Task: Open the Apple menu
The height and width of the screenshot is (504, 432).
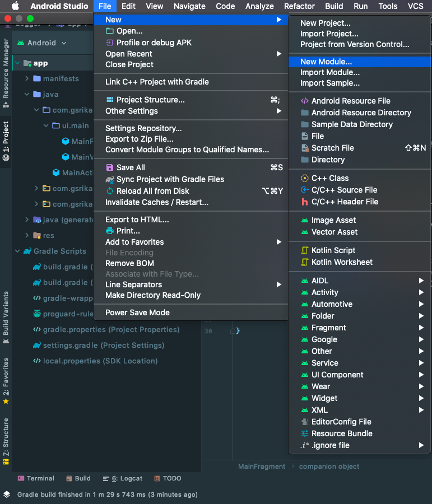Action: (x=15, y=6)
